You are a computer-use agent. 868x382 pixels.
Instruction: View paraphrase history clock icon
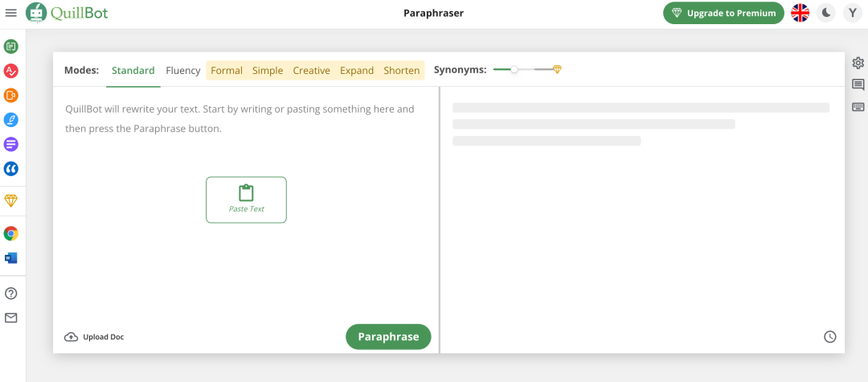(x=830, y=337)
